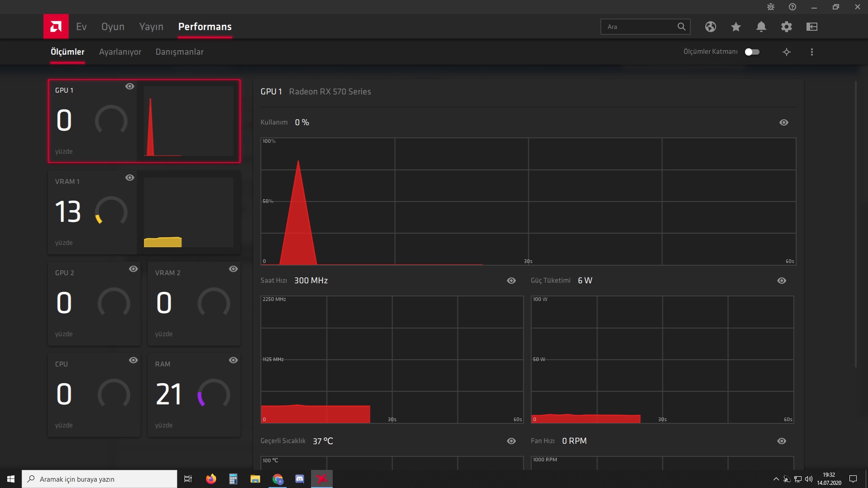This screenshot has height=488, width=868.
Task: Click the AMD logo home icon
Action: tap(56, 26)
